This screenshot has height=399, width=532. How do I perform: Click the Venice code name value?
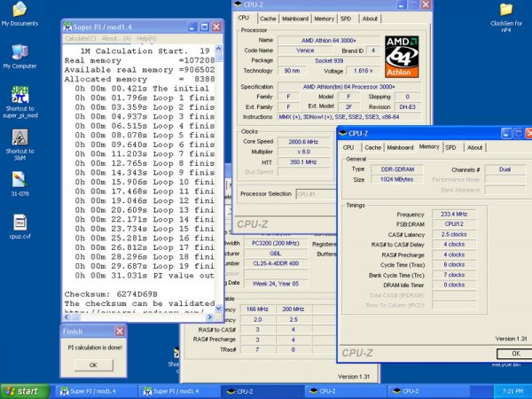point(305,51)
